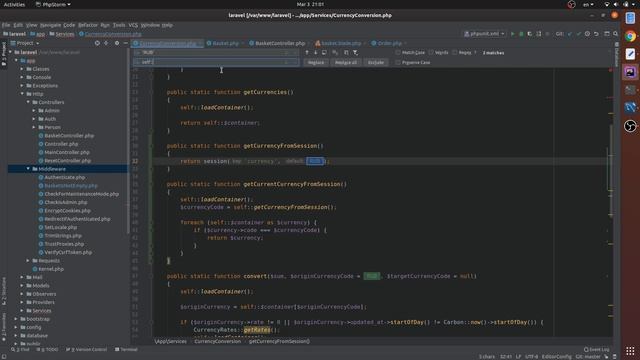This screenshot has height=360, width=640.
Task: Open Search Everywhere magnifier icon
Action: (616, 34)
